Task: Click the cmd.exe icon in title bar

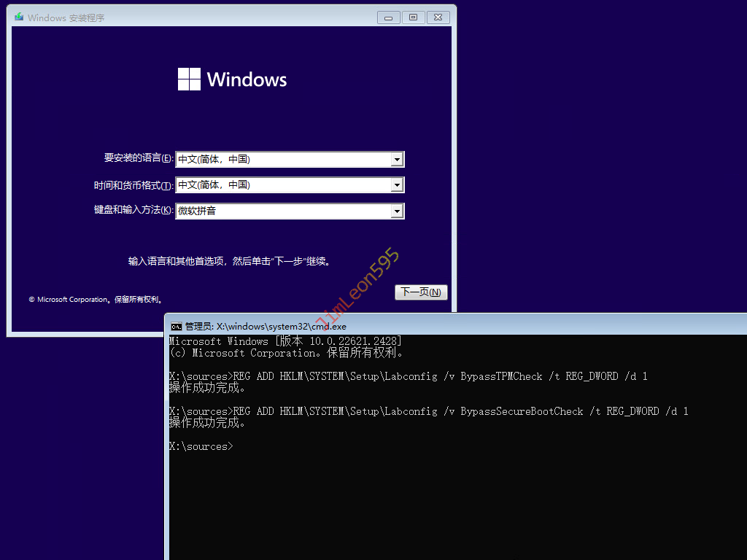Action: (176, 326)
